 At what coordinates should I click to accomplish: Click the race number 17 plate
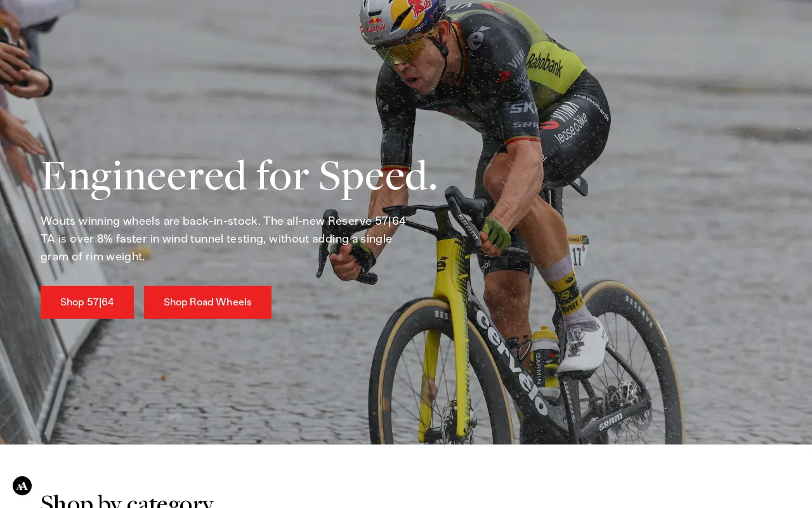click(578, 251)
